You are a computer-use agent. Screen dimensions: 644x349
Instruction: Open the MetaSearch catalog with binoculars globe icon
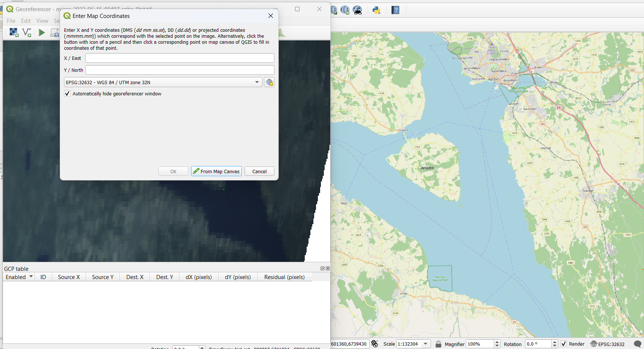pos(357,10)
